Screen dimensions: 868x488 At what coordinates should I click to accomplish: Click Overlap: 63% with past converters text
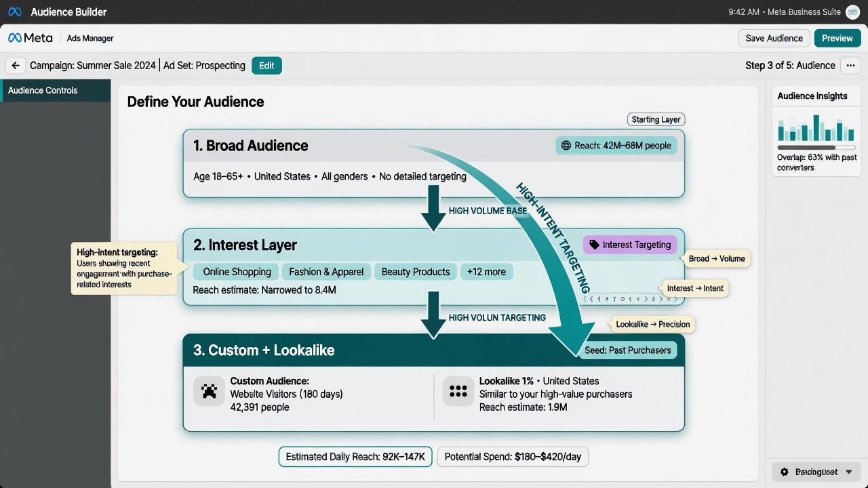816,162
